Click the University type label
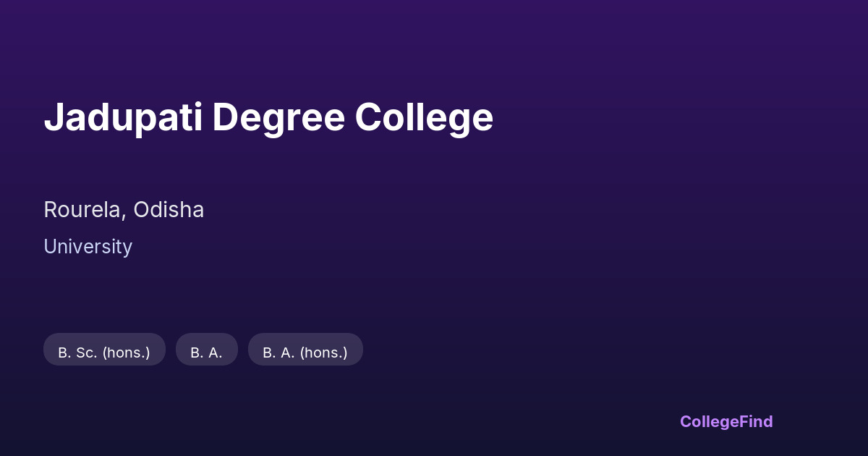Viewport: 868px width, 456px height. point(88,247)
